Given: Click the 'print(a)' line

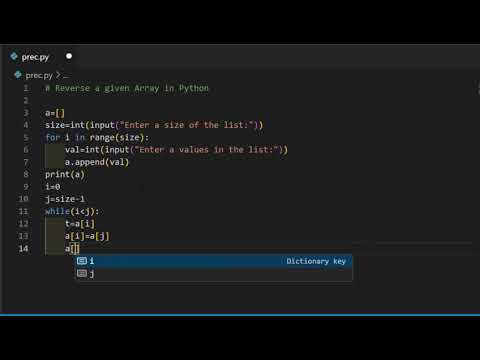Looking at the screenshot, I should 65,174.
